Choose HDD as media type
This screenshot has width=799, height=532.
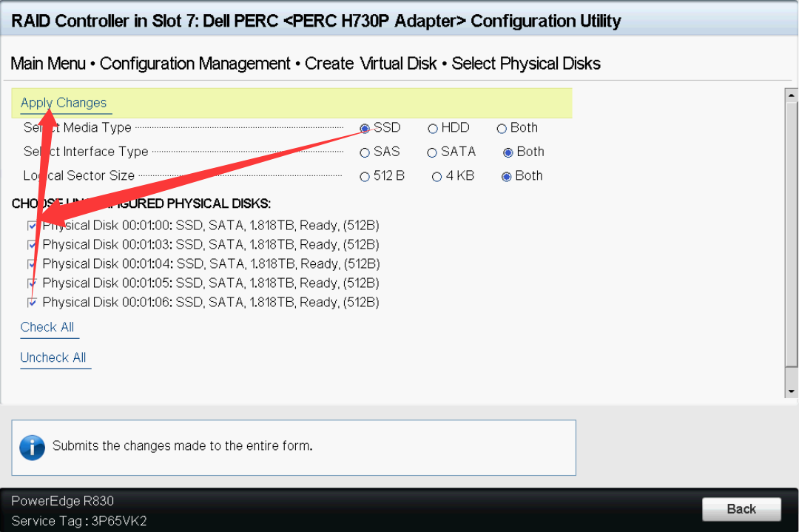click(x=433, y=129)
